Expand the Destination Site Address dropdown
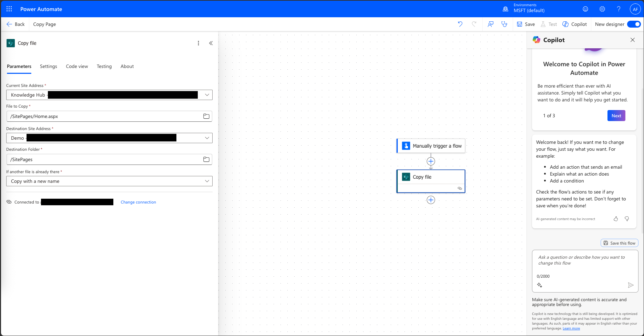644x336 pixels. 207,138
